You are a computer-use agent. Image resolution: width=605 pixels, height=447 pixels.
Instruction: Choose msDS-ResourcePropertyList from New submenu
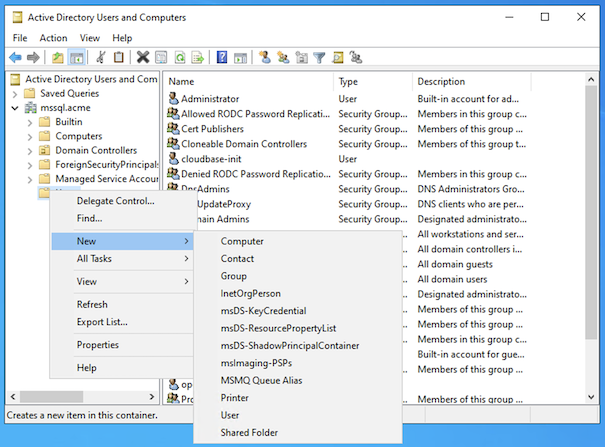point(297,328)
